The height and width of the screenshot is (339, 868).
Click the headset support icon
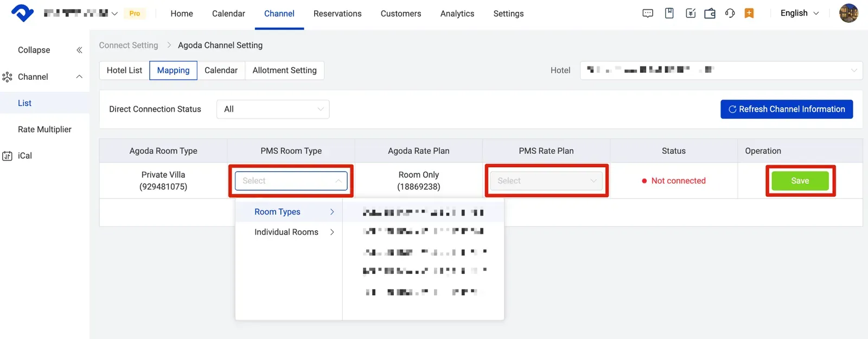click(x=730, y=14)
